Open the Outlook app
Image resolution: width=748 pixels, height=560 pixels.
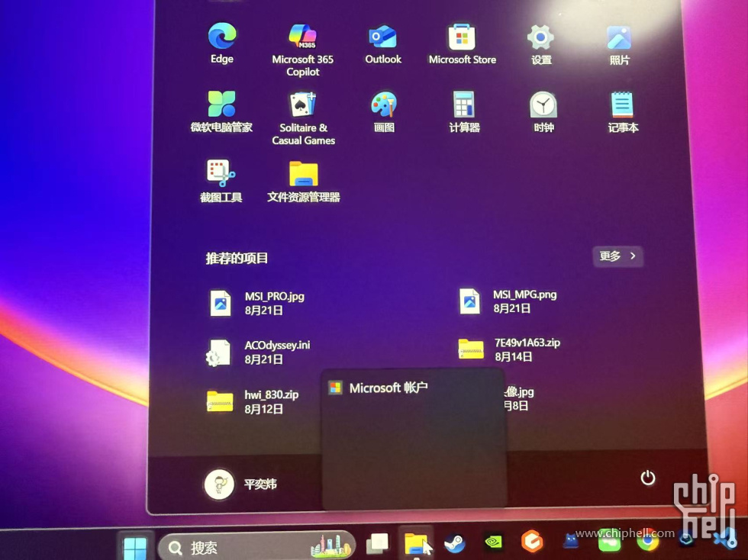click(x=382, y=44)
